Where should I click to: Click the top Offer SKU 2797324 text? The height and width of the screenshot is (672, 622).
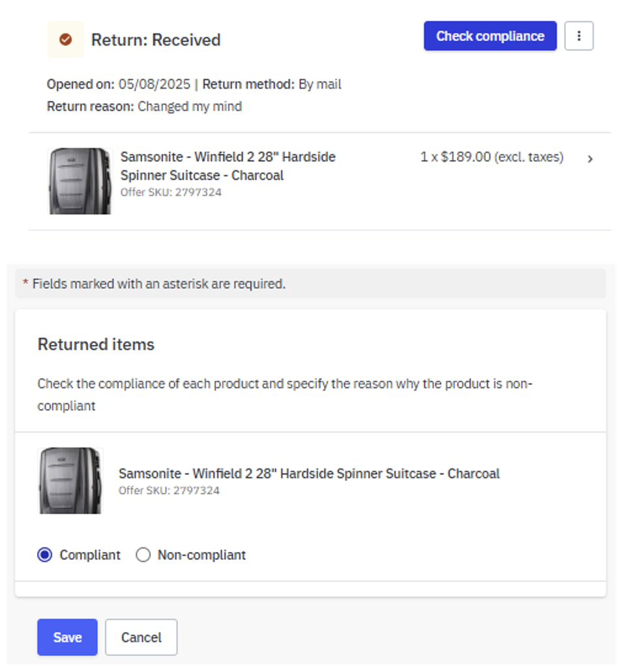click(x=171, y=192)
